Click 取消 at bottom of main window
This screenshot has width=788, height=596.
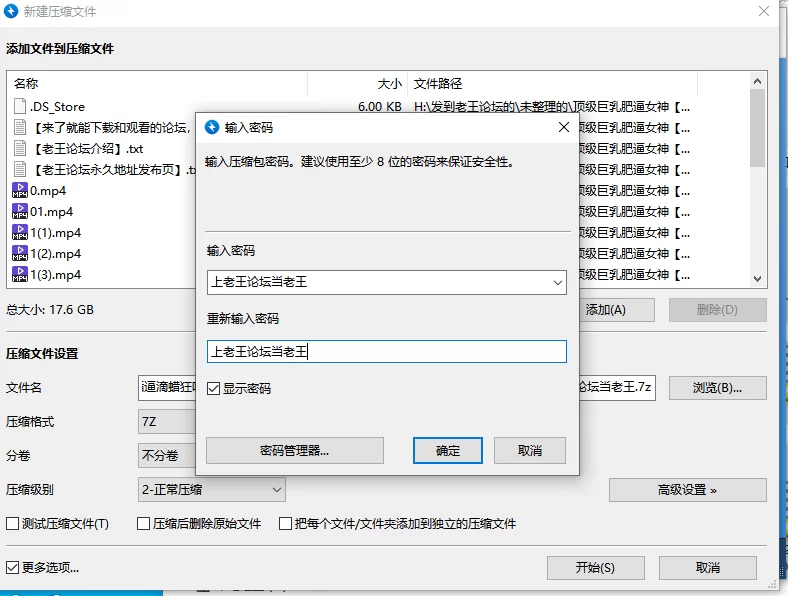[x=708, y=568]
